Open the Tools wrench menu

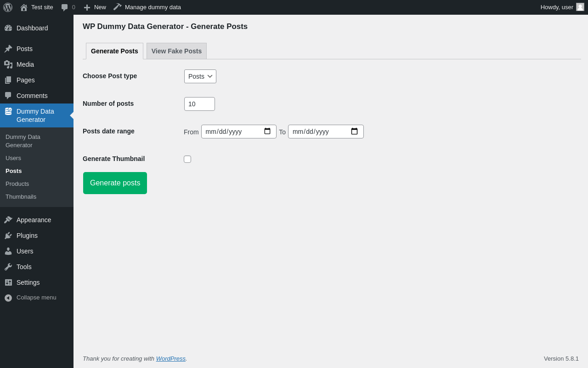click(24, 267)
